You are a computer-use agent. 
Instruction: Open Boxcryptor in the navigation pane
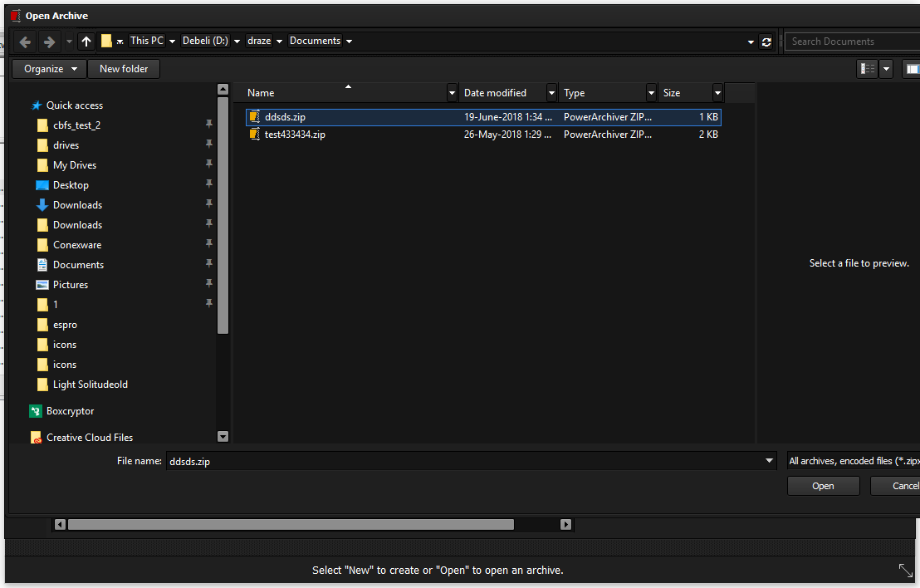coord(70,411)
